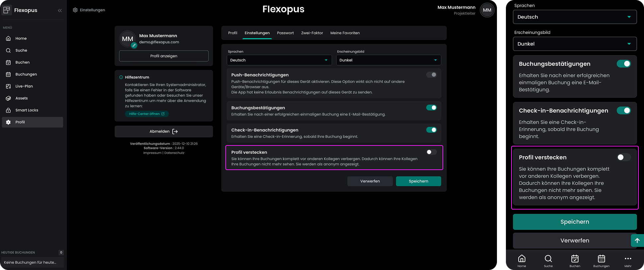Open the Deutsch dropdown in right panel

click(x=575, y=17)
